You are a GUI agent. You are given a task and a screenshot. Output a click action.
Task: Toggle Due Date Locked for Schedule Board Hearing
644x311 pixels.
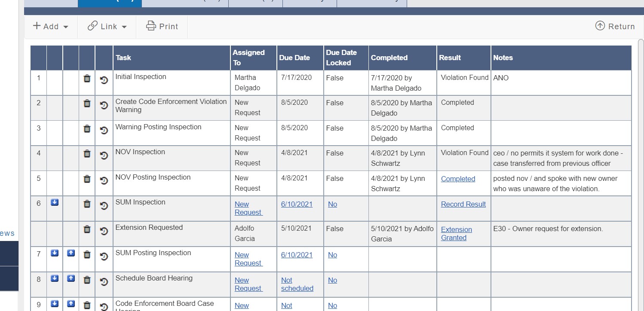[x=332, y=280]
